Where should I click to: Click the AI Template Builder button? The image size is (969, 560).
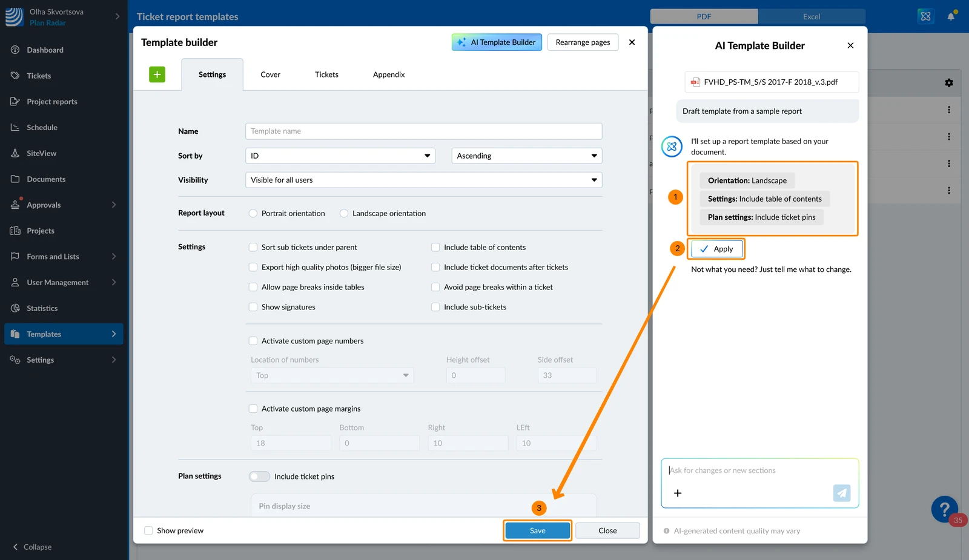click(x=497, y=42)
